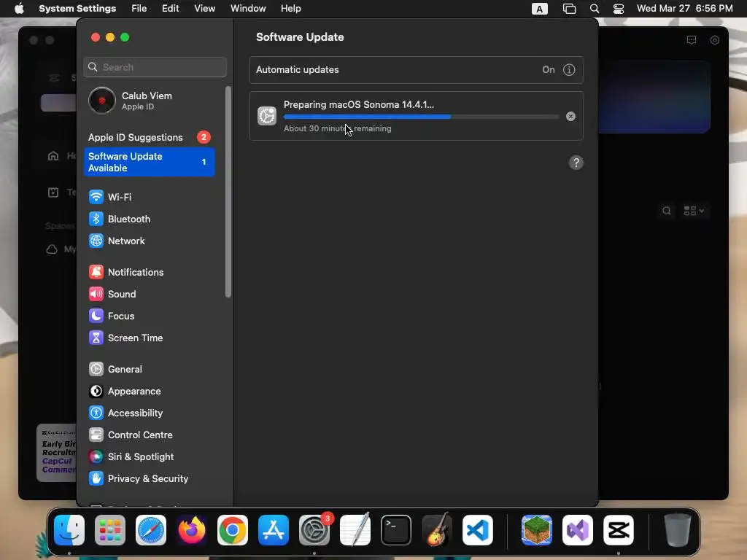Image resolution: width=747 pixels, height=560 pixels.
Task: Open App Store from the Dock
Action: (x=274, y=530)
